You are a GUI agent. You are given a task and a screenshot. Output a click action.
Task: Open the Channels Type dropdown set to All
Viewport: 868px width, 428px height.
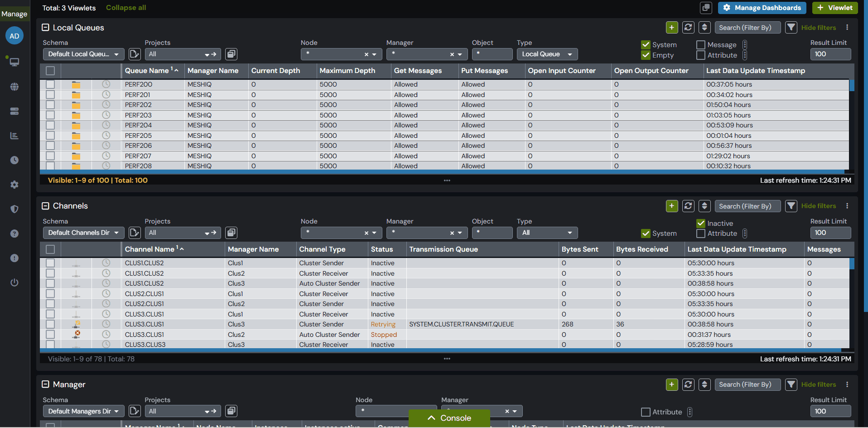coord(547,233)
